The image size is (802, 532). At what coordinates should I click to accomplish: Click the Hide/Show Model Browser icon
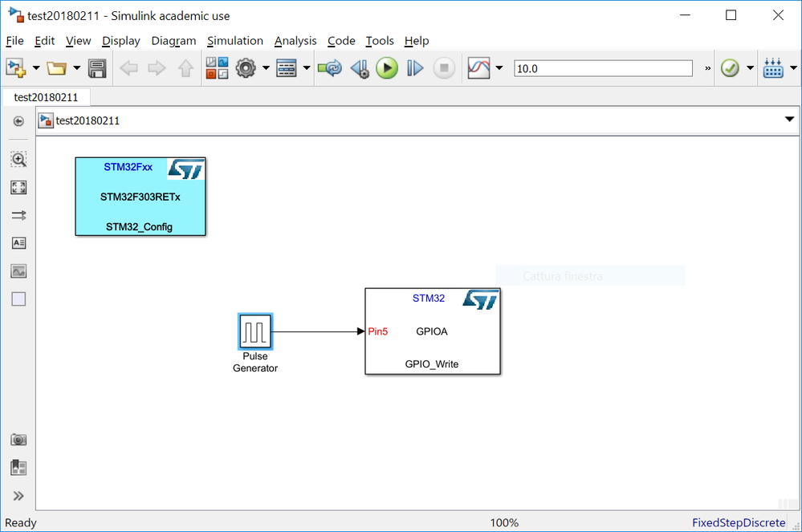18,121
